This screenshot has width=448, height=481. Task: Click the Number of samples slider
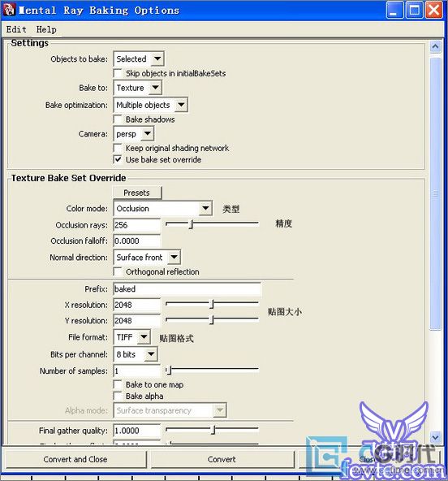tap(212, 370)
